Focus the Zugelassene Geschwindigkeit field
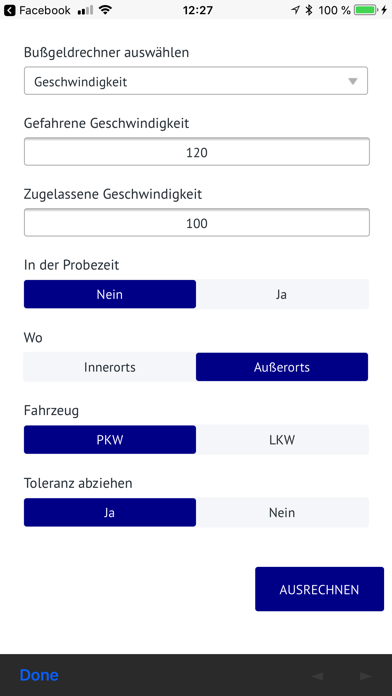Image resolution: width=392 pixels, height=696 pixels. pos(197,222)
